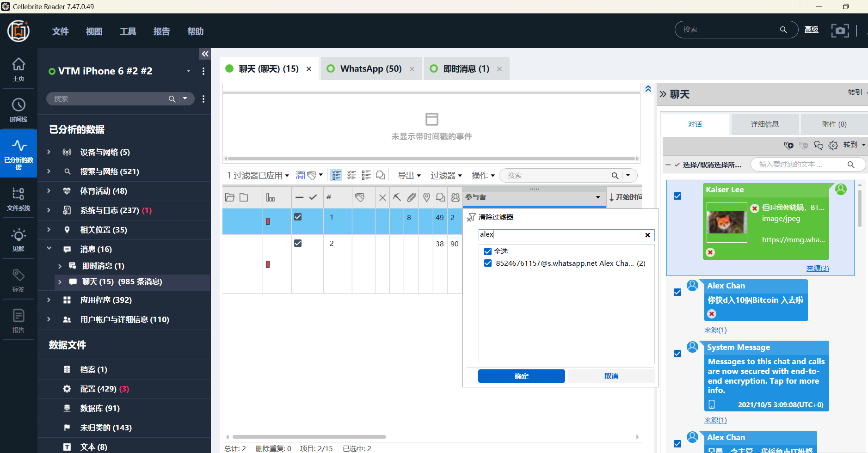
Task: Switch to the 即时消息 (1) tab
Action: (x=466, y=69)
